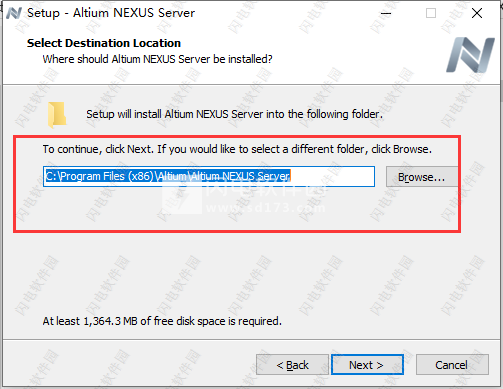Click the Select Destination Location heading
This screenshot has width=503, height=389.
point(104,43)
